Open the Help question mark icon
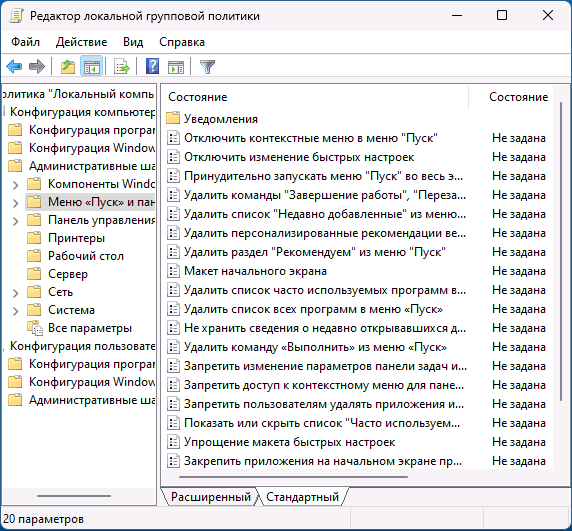Image resolution: width=572 pixels, height=531 pixels. pyautogui.click(x=152, y=67)
